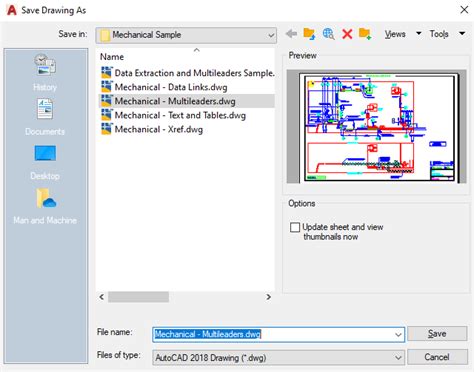
Task: Open the Tools menu
Action: point(439,34)
